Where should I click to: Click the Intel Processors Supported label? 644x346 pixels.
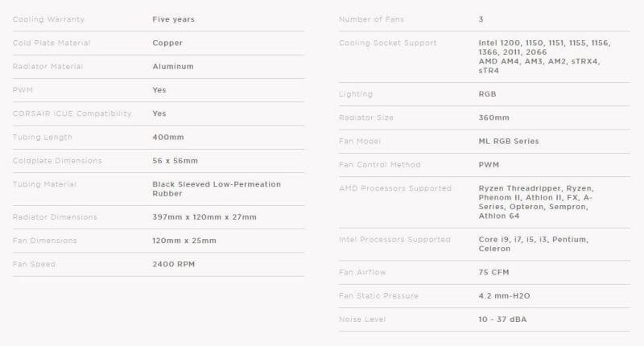coord(394,240)
